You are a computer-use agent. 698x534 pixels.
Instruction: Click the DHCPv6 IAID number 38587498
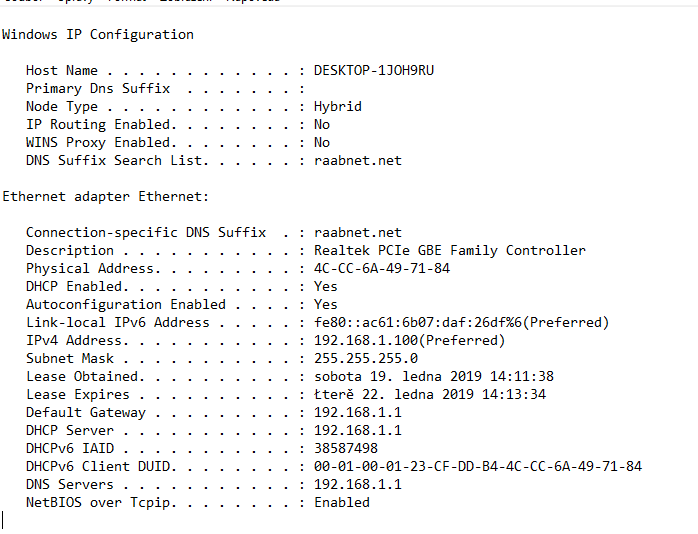(345, 449)
